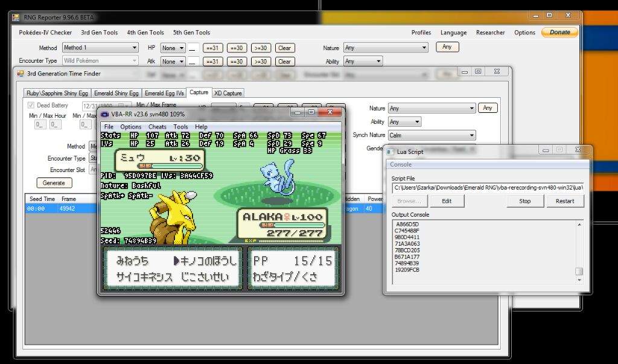The width and height of the screenshot is (618, 364).
Task: Switch to Emerald Shiny Egg tab
Action: tap(116, 93)
